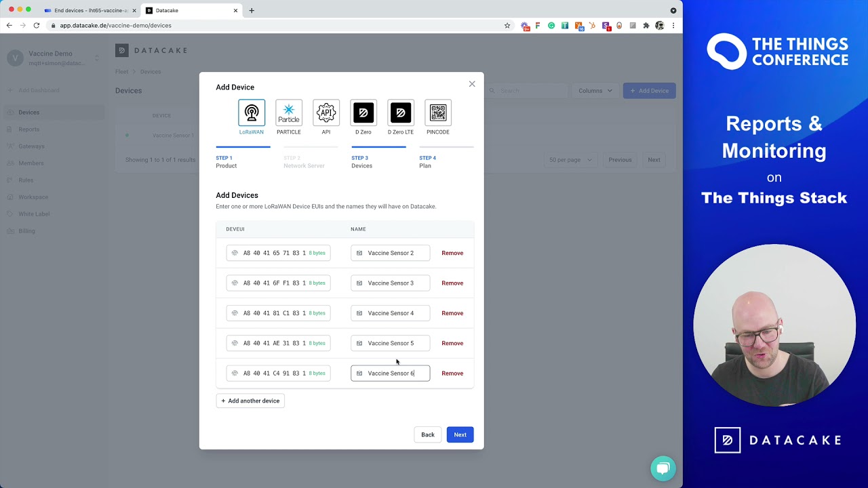This screenshot has height=488, width=868.
Task: Open the browser extensions puzzle icon
Action: (x=646, y=25)
